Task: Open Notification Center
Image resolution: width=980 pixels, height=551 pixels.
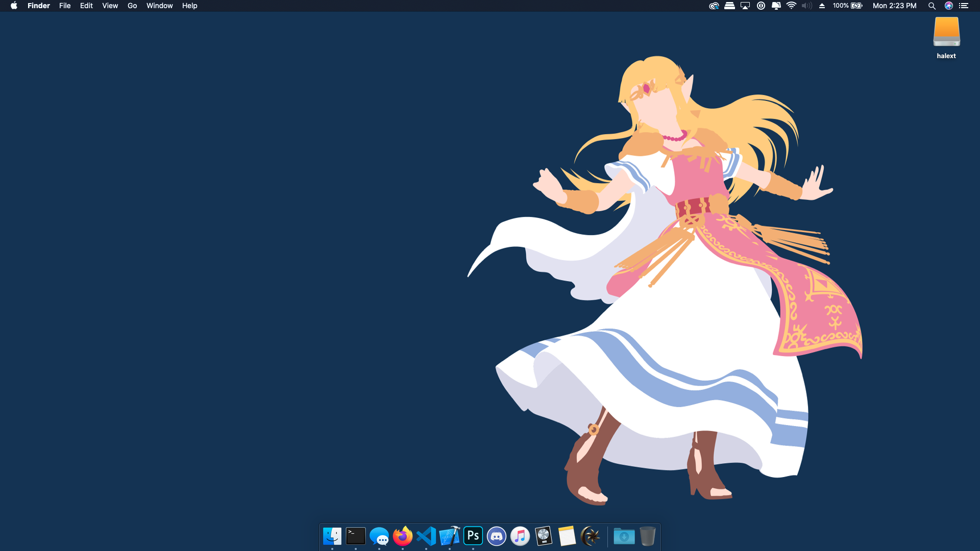Action: click(964, 6)
